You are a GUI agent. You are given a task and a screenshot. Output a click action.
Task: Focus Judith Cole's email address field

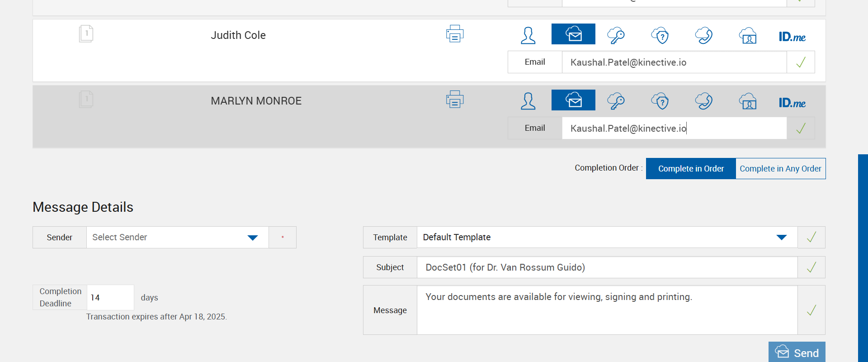(x=674, y=62)
